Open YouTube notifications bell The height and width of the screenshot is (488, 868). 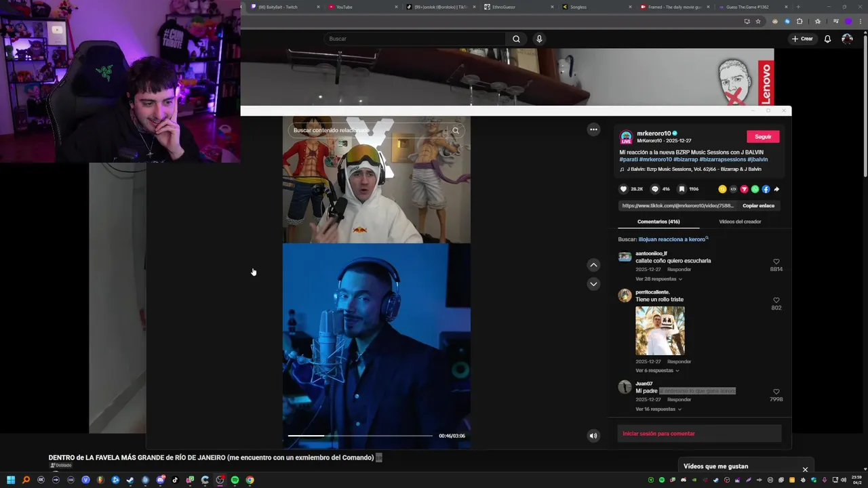827,39
